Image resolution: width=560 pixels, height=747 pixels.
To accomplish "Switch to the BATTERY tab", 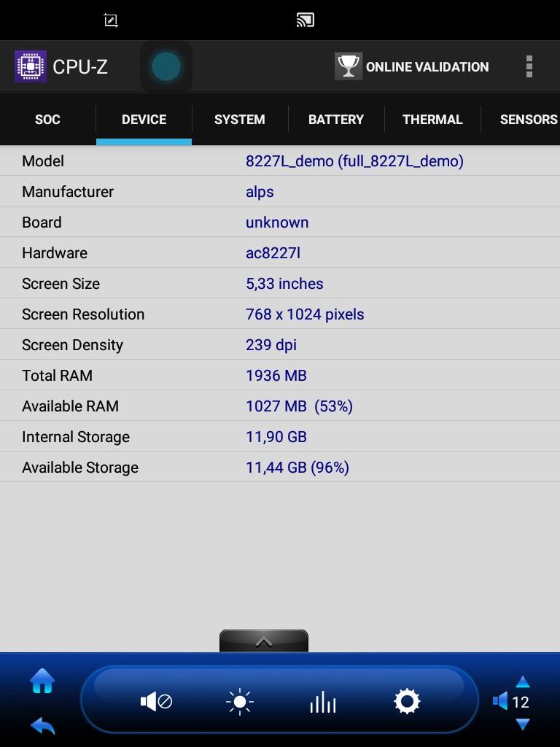I will click(336, 119).
